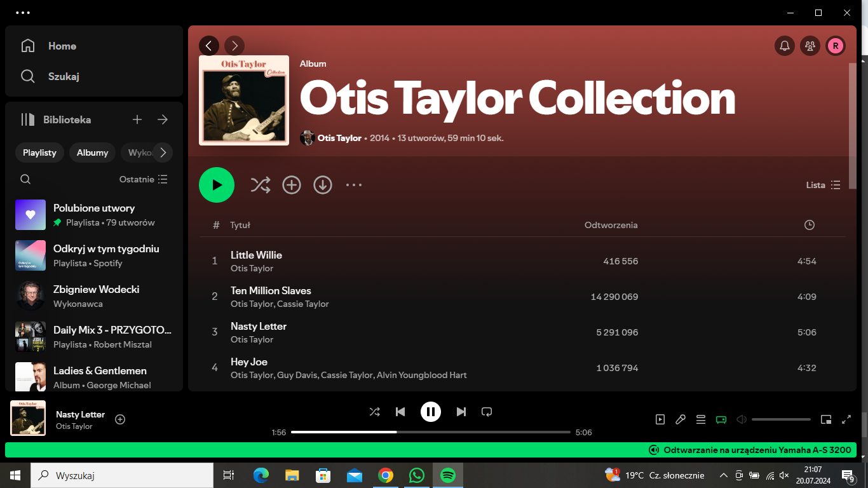Toggle shuffle in playback bar

pos(375,412)
